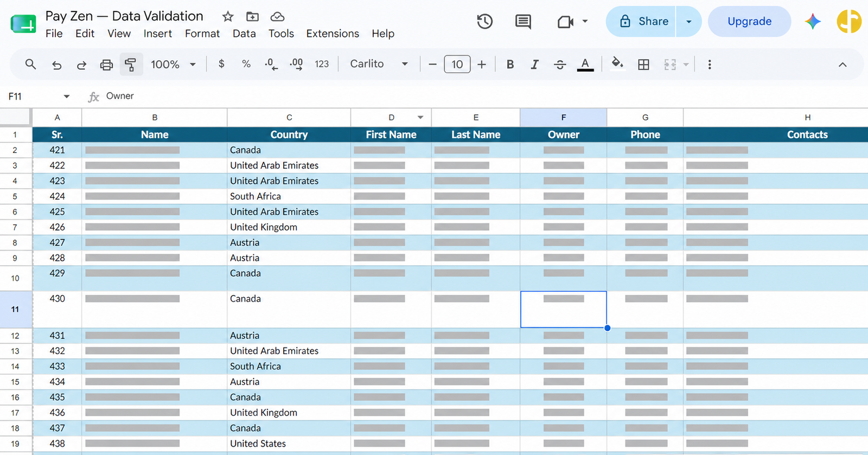Screen dimensions: 868x455
Task: Open the fill color picker
Action: point(617,64)
